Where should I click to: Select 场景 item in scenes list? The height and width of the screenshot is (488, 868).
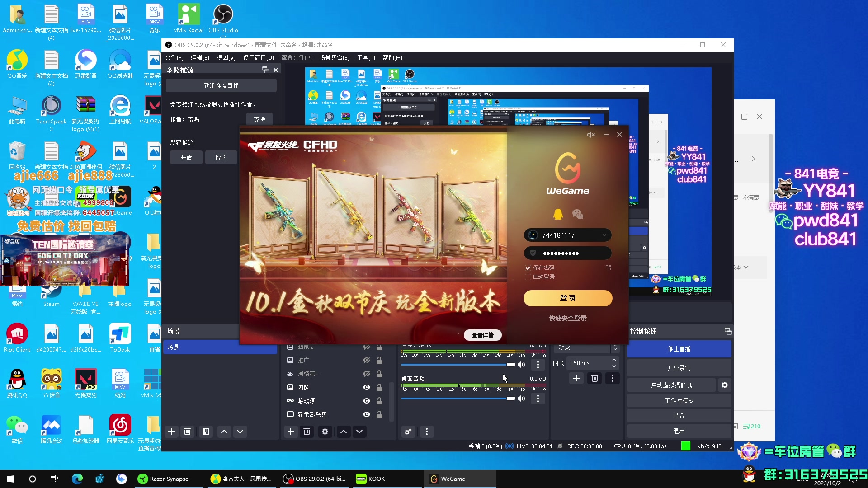(220, 347)
